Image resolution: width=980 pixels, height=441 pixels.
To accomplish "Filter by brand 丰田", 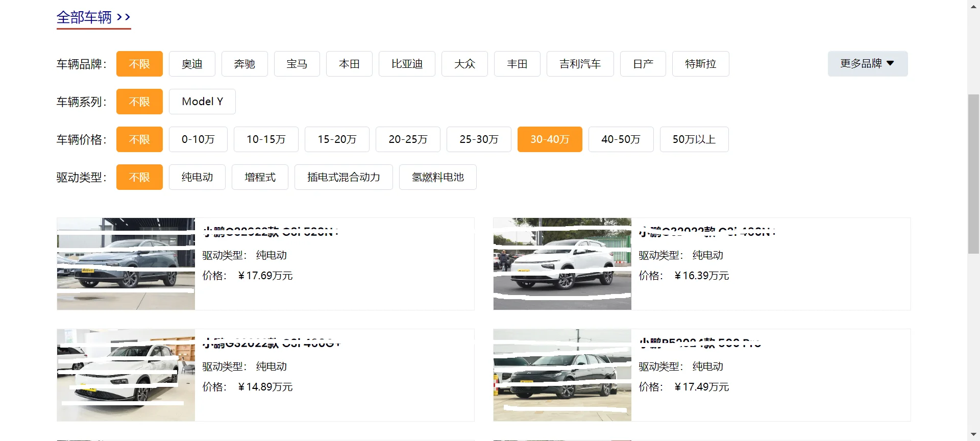I will pyautogui.click(x=517, y=64).
